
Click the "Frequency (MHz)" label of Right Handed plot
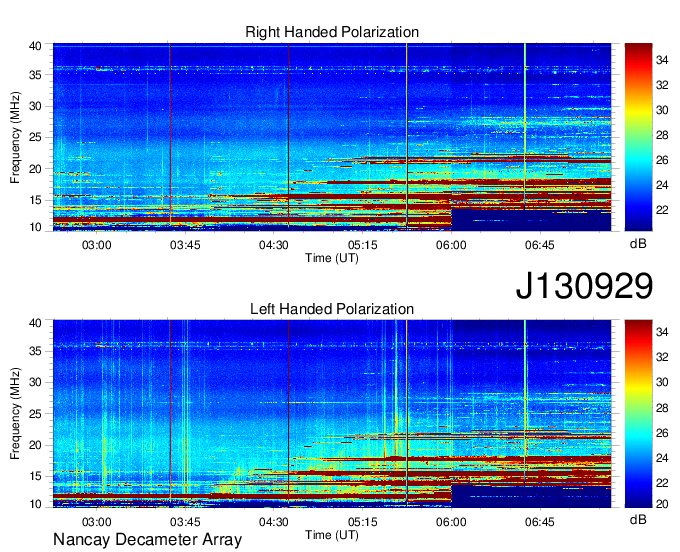(15, 137)
